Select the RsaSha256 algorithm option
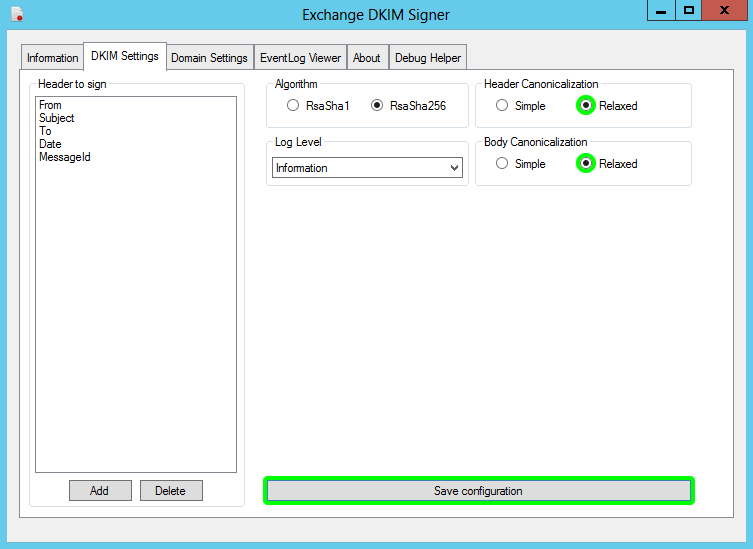 click(x=377, y=106)
